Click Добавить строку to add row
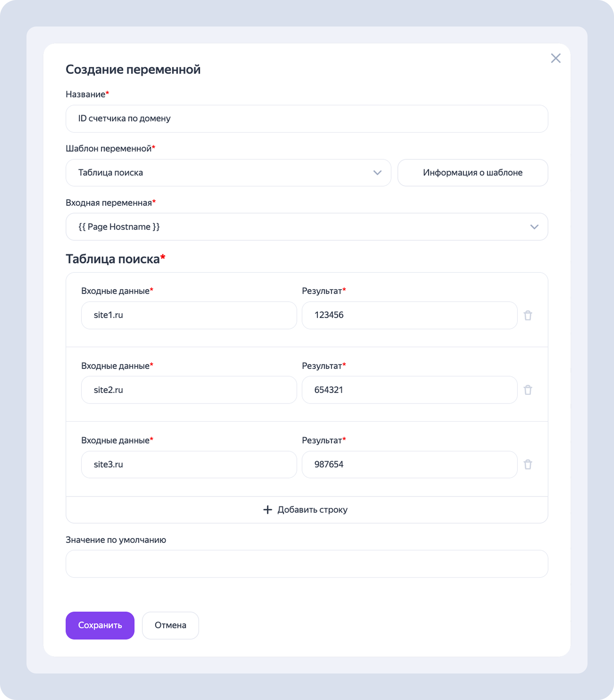 click(312, 510)
